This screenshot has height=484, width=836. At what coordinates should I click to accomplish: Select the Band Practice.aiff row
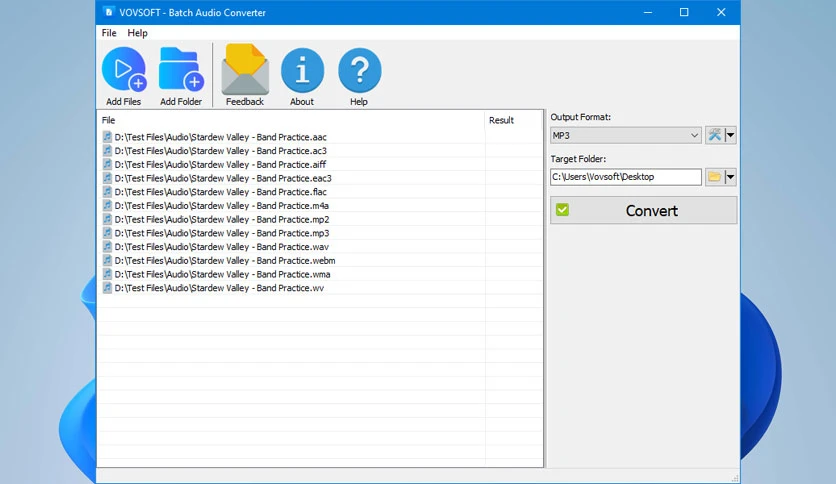coord(320,165)
